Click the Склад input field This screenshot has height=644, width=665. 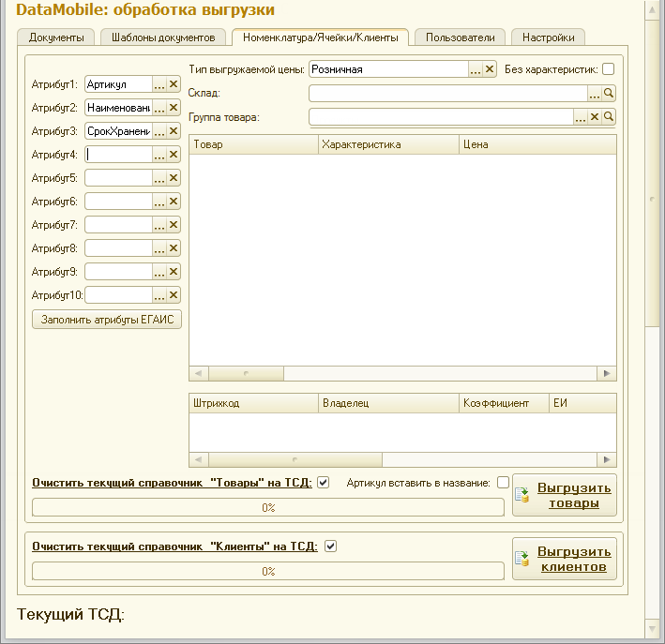point(448,93)
